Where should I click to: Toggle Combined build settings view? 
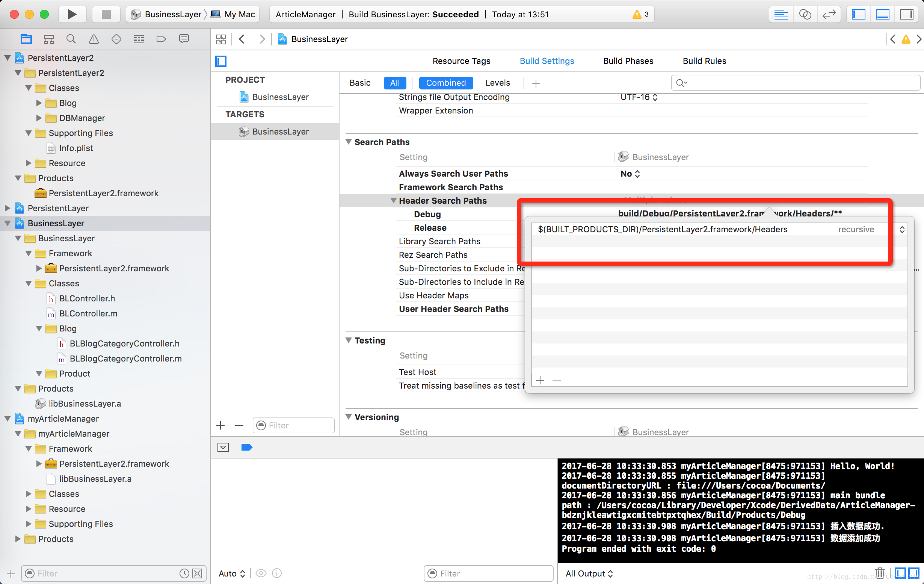point(444,82)
